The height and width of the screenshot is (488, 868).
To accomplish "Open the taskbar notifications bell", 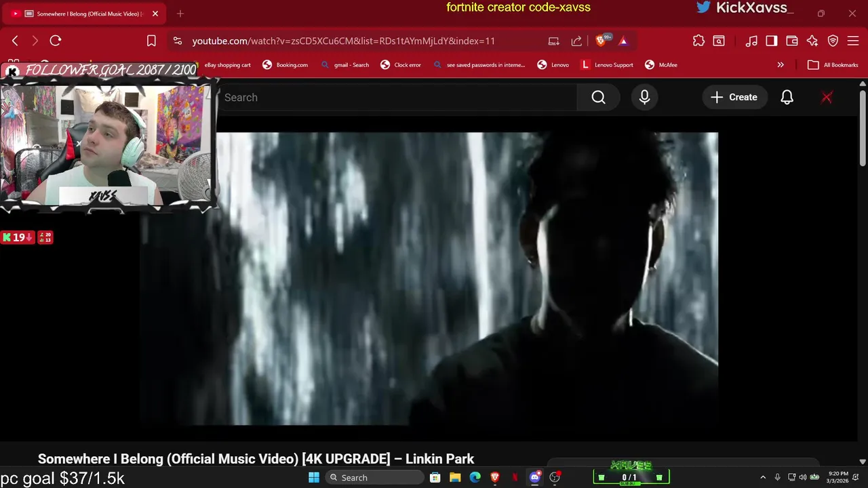I will pyautogui.click(x=856, y=477).
